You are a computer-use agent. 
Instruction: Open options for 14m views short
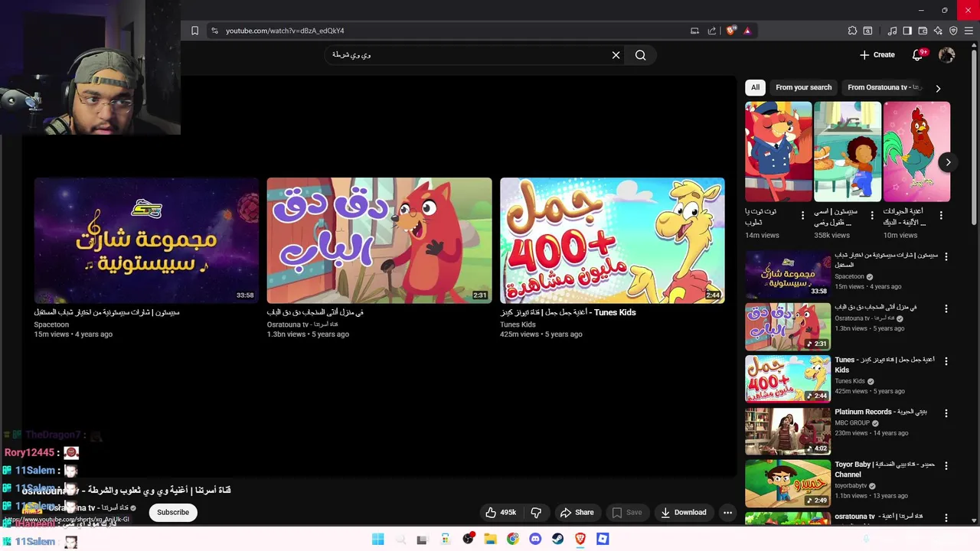[802, 216]
